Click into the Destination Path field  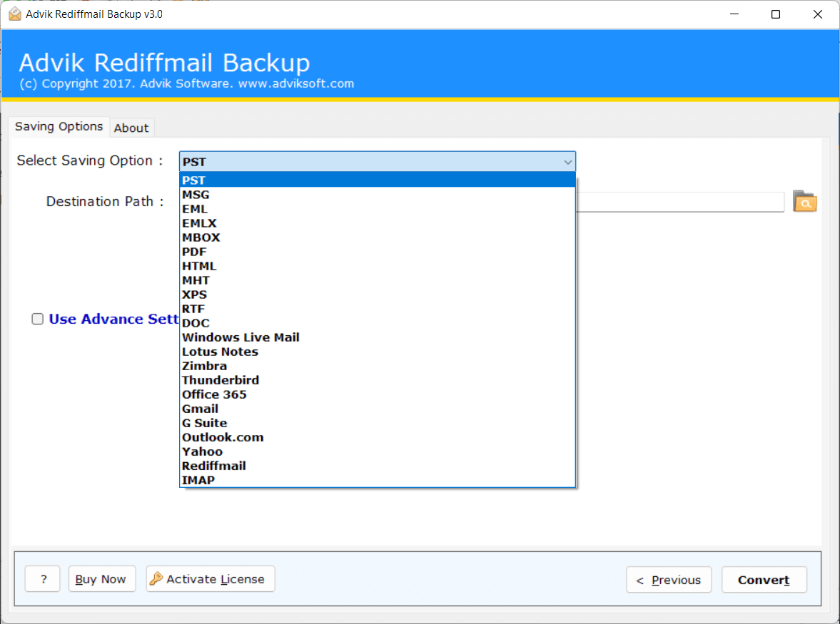[x=679, y=203]
